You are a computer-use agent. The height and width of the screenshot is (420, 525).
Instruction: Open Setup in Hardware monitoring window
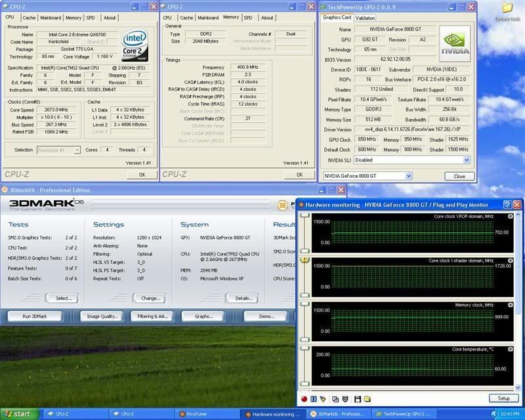point(503,398)
